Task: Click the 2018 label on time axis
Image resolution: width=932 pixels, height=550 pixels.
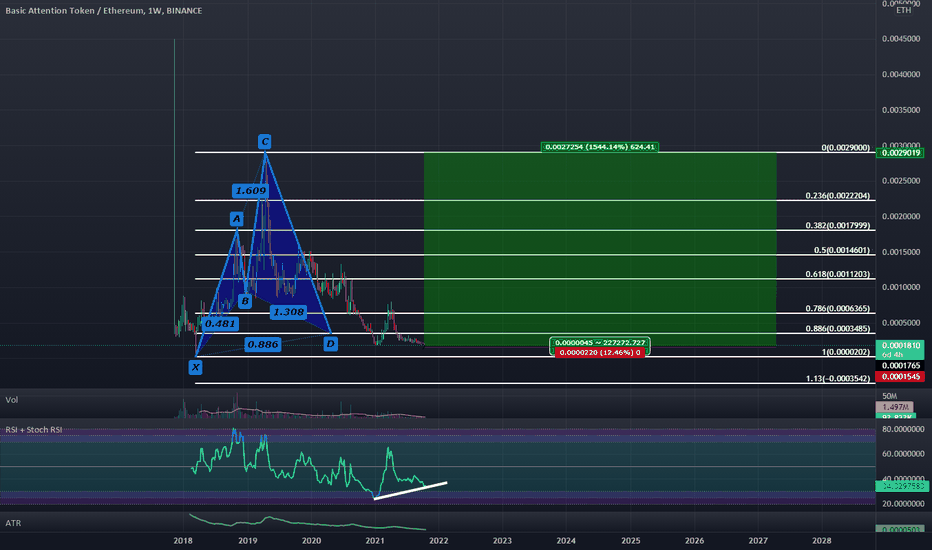Action: click(182, 540)
